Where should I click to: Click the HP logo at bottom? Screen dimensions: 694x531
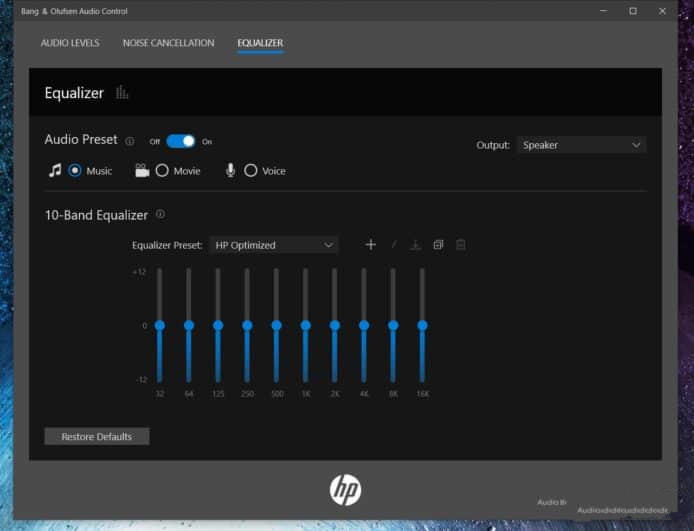click(345, 489)
